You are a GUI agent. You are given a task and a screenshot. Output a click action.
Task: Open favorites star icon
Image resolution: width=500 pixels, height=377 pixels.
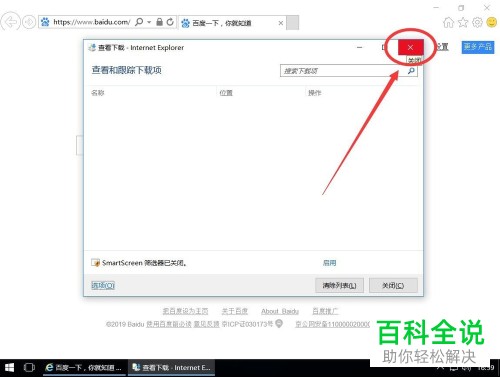pyautogui.click(x=463, y=22)
